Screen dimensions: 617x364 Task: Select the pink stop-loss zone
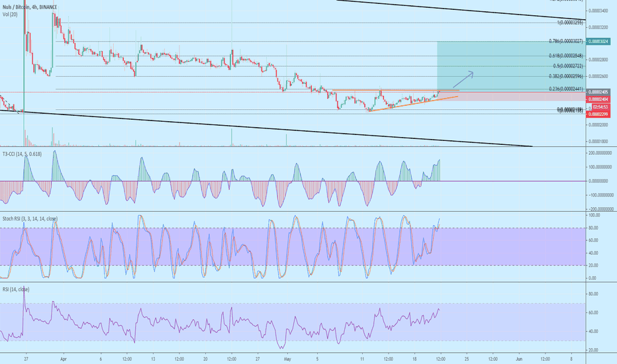[x=511, y=97]
